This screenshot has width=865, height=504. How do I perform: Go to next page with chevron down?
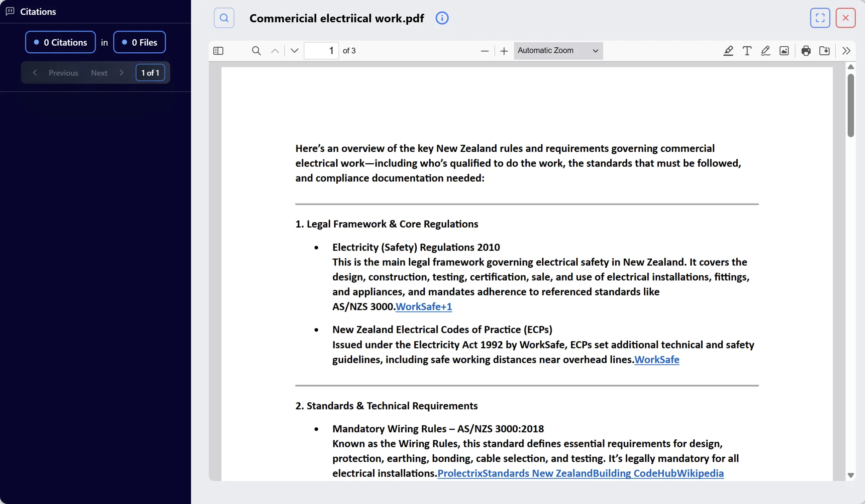[293, 51]
